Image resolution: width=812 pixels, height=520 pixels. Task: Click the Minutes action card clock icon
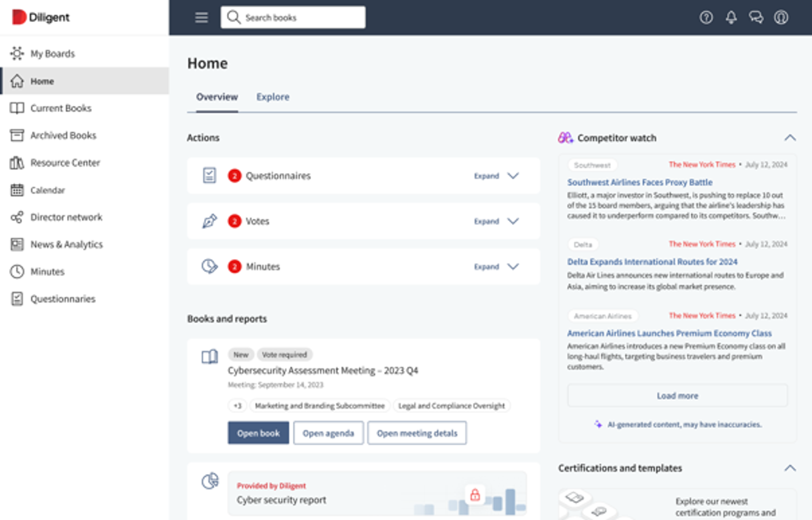(209, 266)
